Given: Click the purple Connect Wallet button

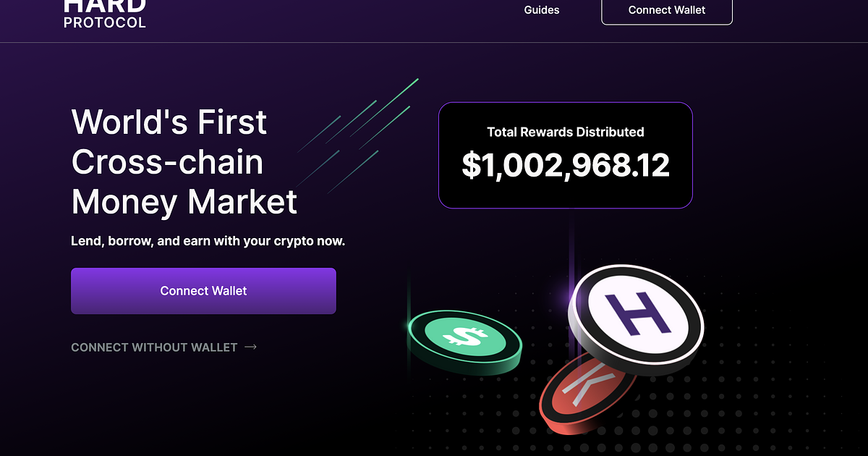Looking at the screenshot, I should (x=203, y=291).
